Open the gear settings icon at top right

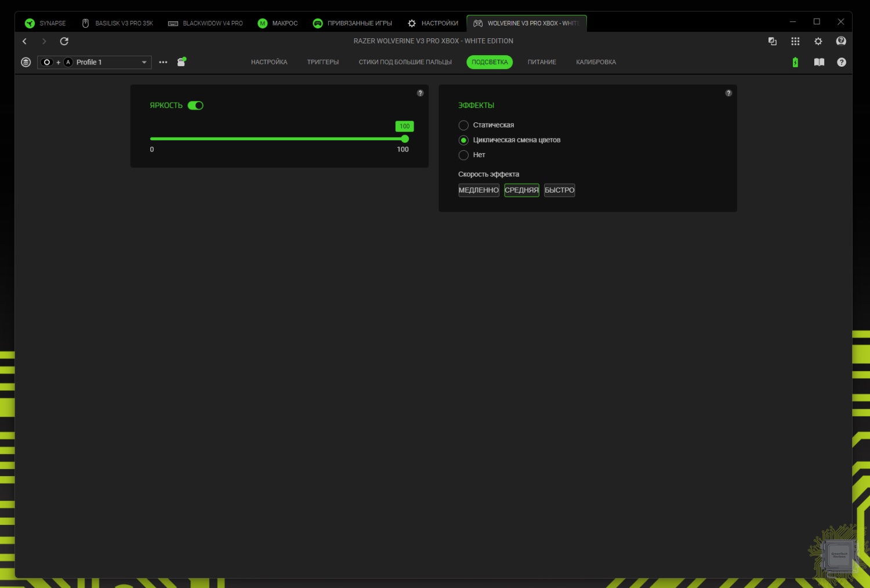coord(818,41)
